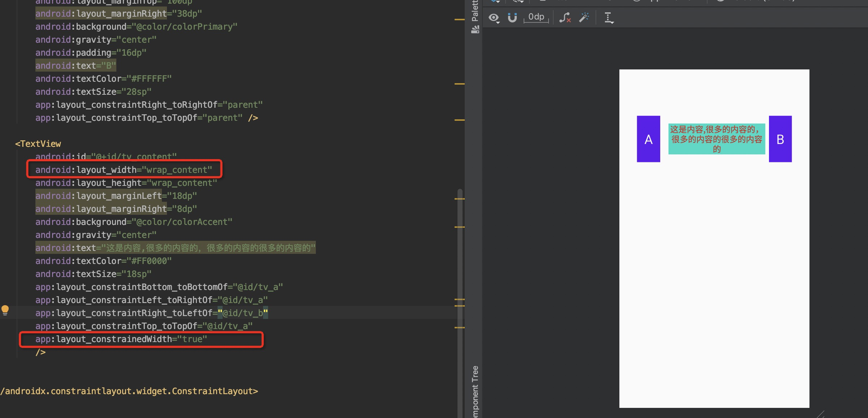The width and height of the screenshot is (868, 418).
Task: Toggle Autoconnect with the magnet icon
Action: point(512,17)
